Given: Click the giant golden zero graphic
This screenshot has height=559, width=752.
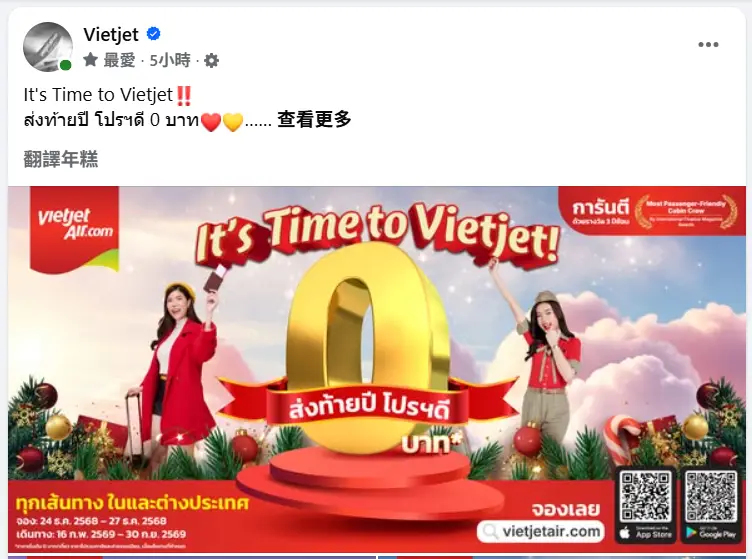Looking at the screenshot, I should click(x=367, y=348).
